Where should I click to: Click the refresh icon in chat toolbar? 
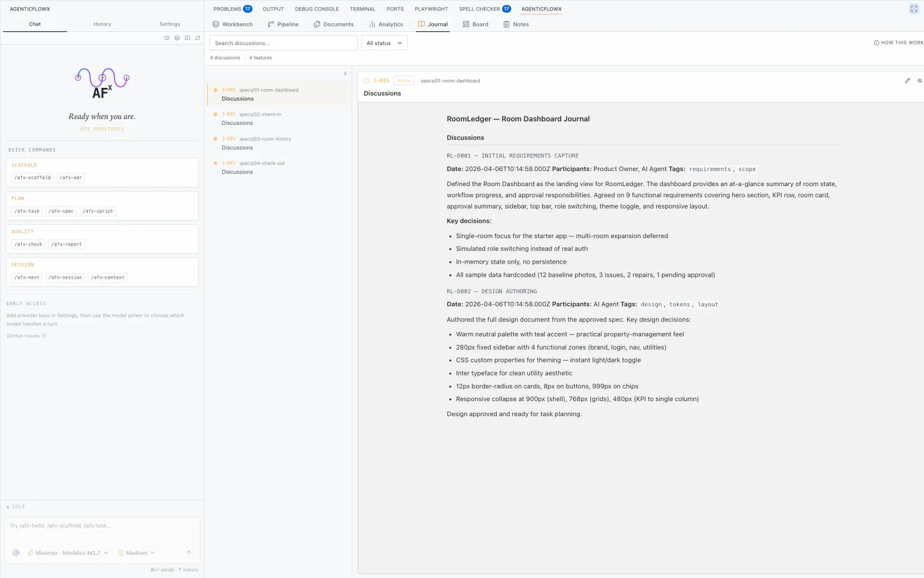click(x=198, y=38)
